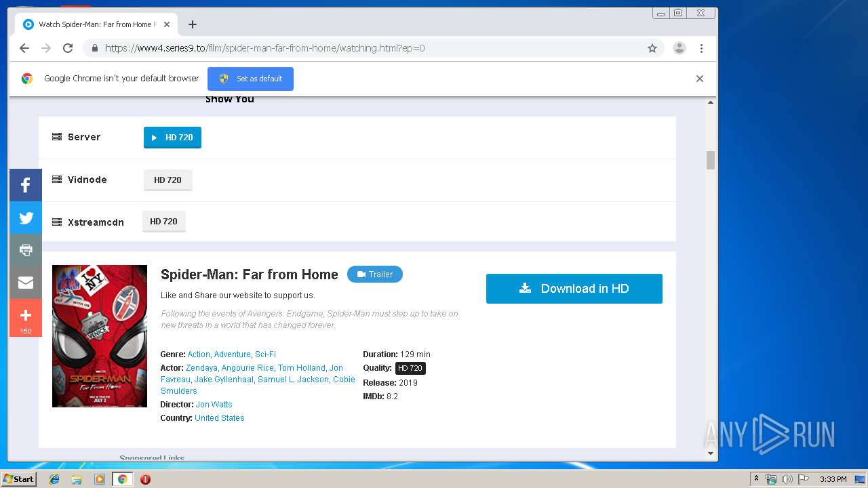
Task: Open actor Jake Gyllenhaal's page
Action: (x=224, y=380)
